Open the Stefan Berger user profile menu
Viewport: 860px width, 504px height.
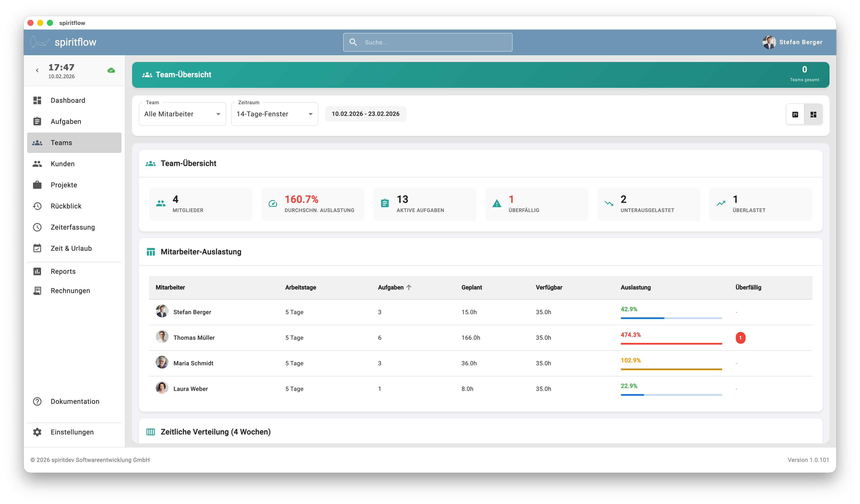[x=793, y=42]
